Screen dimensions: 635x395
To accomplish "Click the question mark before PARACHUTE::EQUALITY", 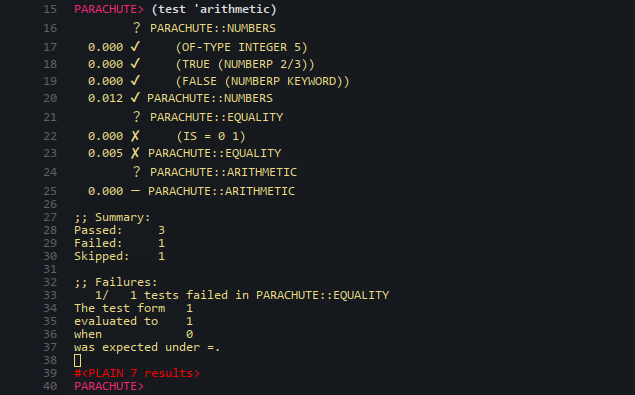I will click(x=136, y=117).
